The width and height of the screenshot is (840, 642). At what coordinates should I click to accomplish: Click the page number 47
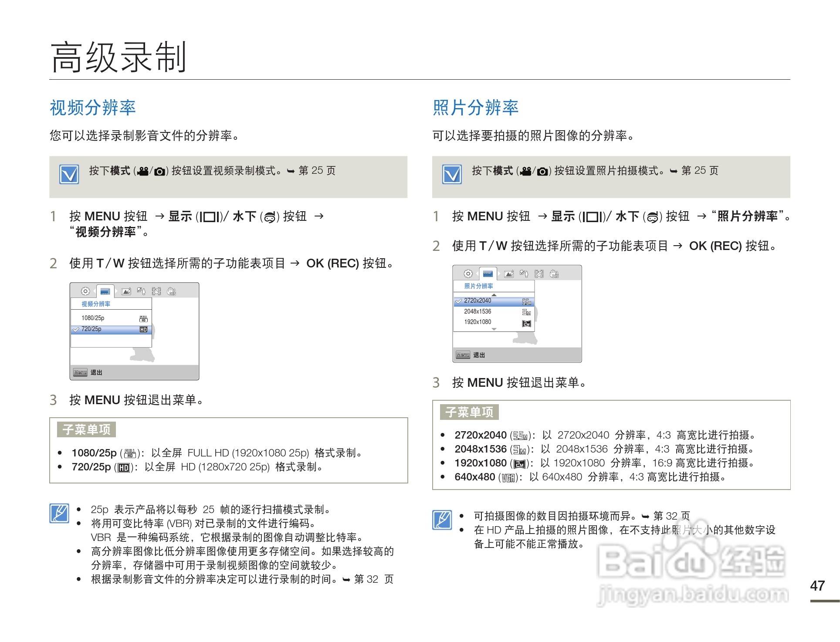click(x=817, y=586)
